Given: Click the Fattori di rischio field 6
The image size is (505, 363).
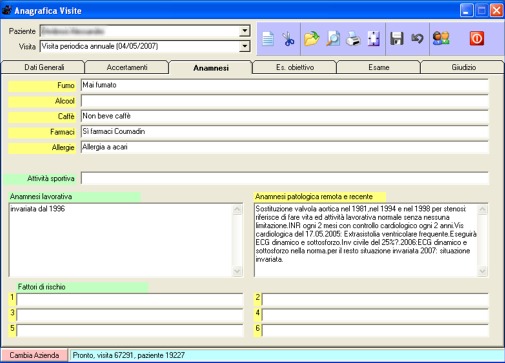Looking at the screenshot, I should pyautogui.click(x=375, y=330).
